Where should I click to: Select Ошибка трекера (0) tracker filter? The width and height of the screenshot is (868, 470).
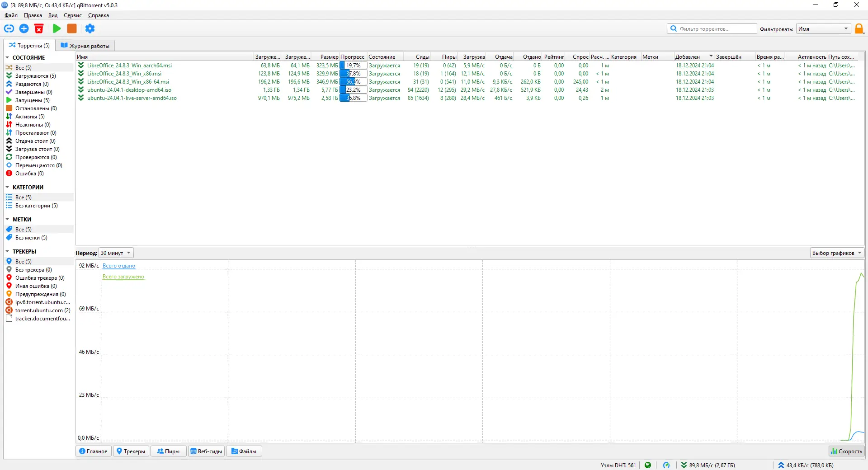(39, 278)
